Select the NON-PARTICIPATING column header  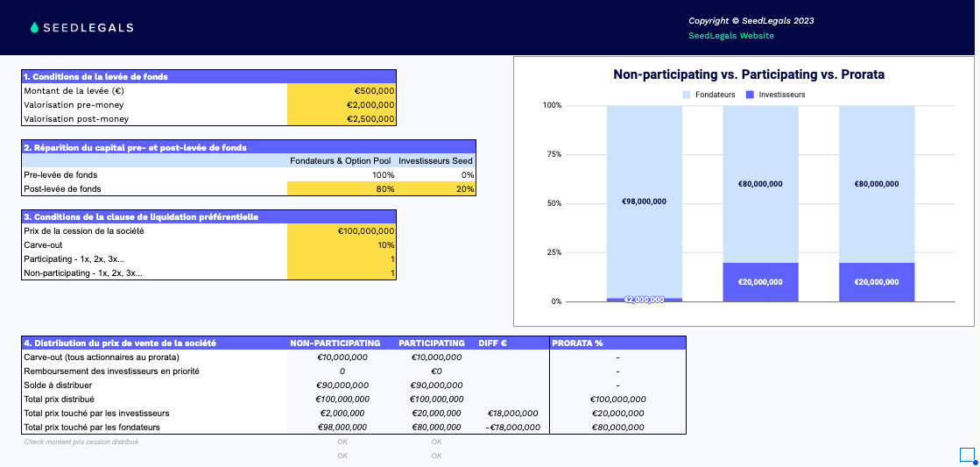(335, 343)
